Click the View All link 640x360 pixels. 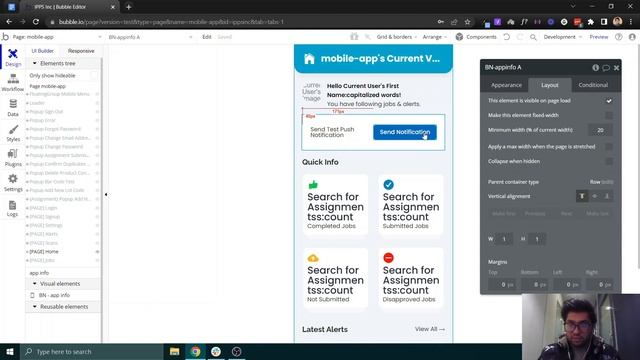pyautogui.click(x=430, y=329)
